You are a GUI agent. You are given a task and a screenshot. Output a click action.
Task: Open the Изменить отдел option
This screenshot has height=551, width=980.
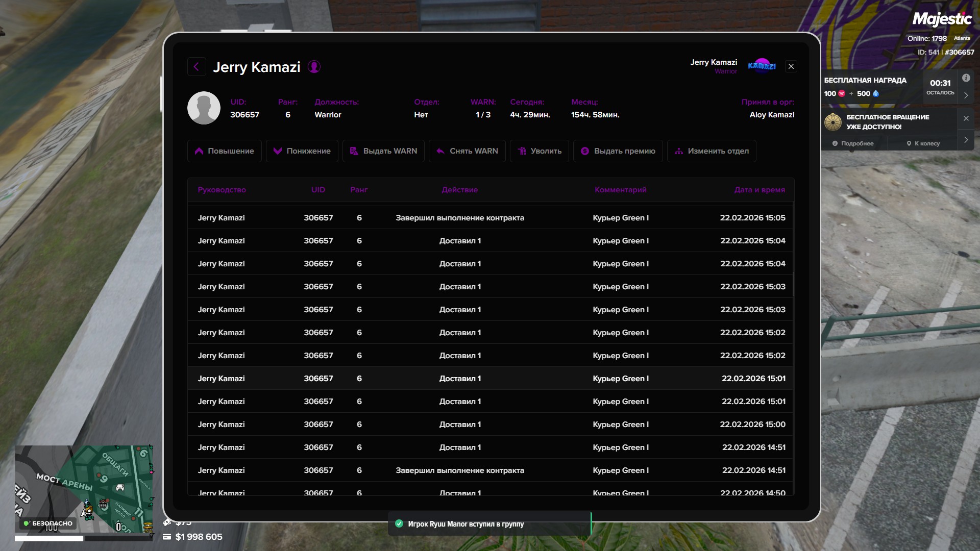click(x=712, y=151)
